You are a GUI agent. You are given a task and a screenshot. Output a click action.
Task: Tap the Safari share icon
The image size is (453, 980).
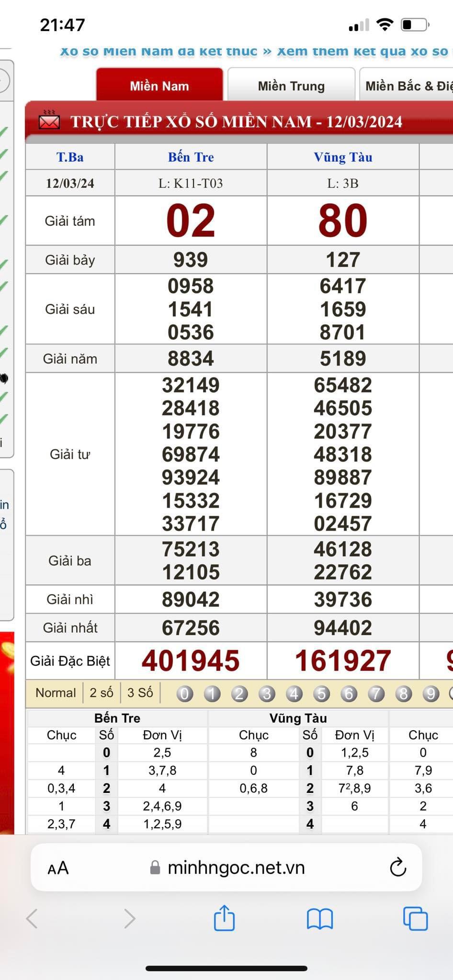point(224,918)
